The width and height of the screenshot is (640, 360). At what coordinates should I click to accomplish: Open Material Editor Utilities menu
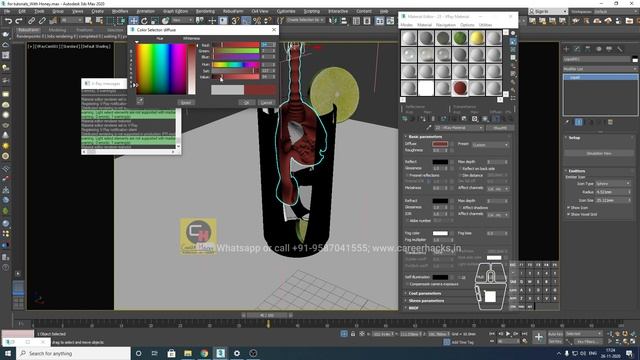tap(485, 25)
